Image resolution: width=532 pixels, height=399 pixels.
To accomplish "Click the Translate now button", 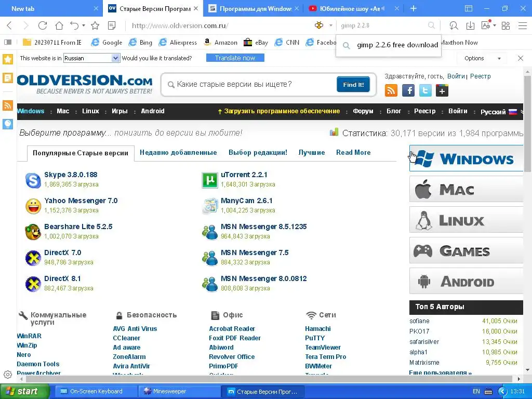I will [x=235, y=58].
